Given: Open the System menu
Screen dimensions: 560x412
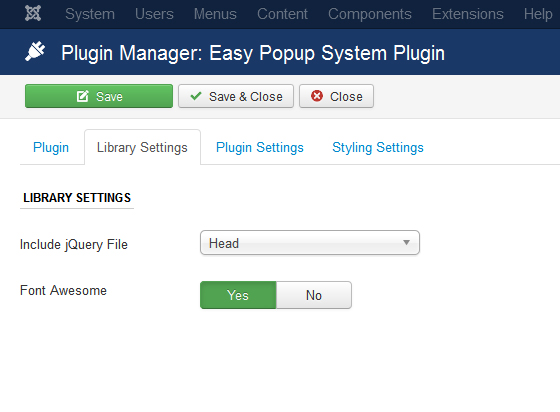Looking at the screenshot, I should (90, 14).
